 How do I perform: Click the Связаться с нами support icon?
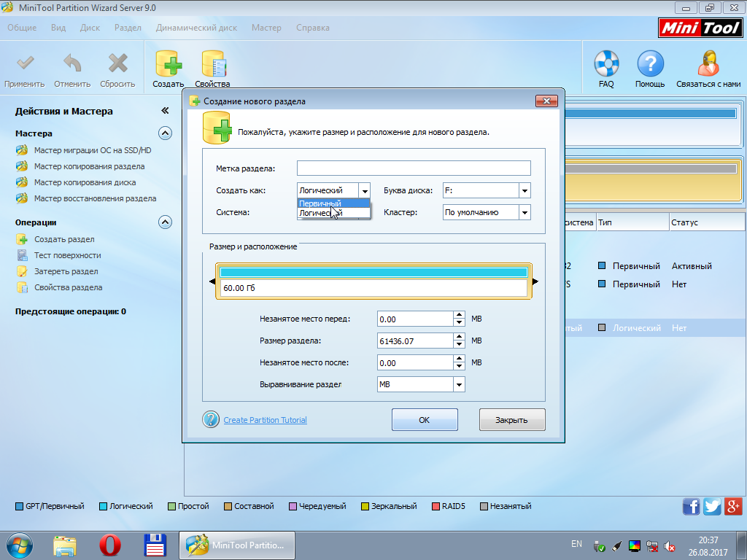[708, 63]
